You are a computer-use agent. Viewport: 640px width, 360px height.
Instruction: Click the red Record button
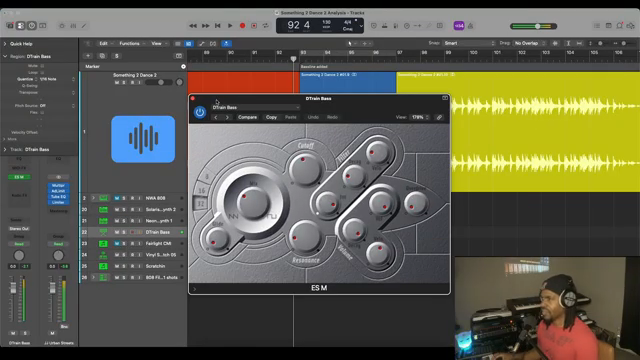242,26
